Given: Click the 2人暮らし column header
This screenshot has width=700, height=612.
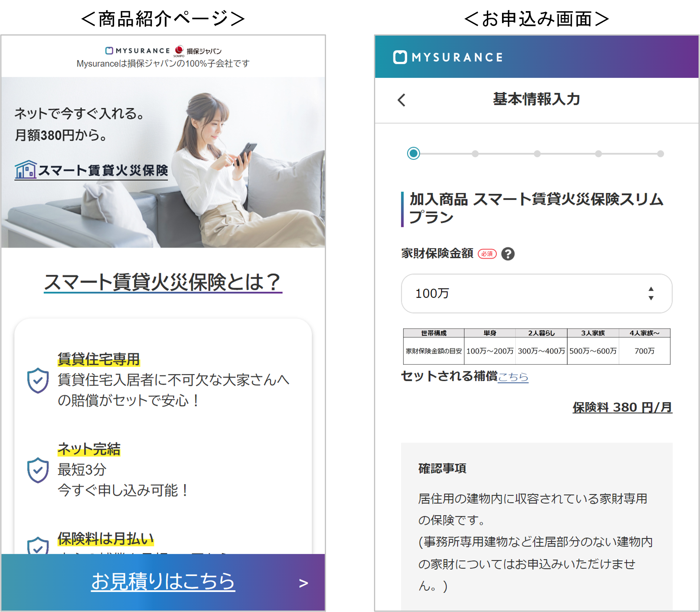Looking at the screenshot, I should 541,333.
